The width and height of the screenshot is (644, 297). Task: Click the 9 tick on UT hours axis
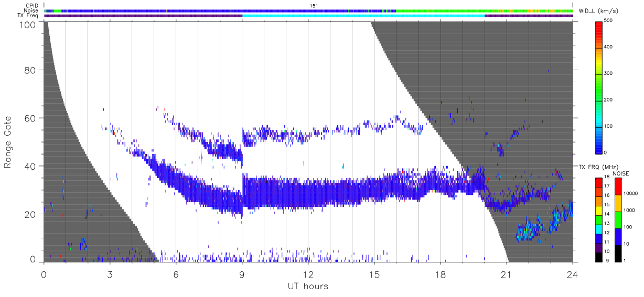click(242, 274)
